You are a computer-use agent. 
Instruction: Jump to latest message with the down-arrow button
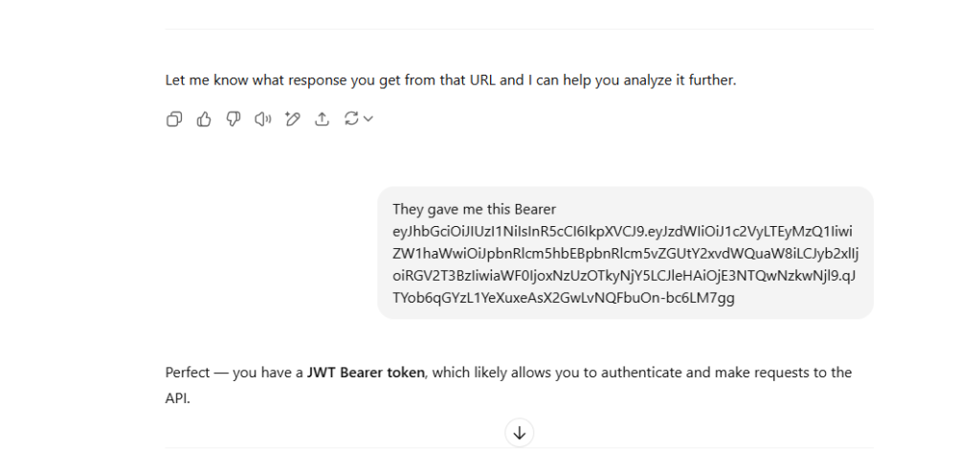pyautogui.click(x=520, y=433)
